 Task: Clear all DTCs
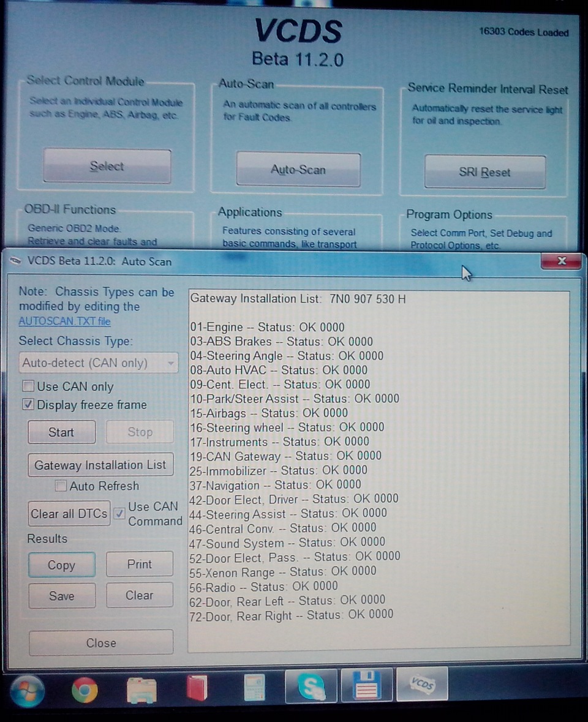(x=69, y=513)
